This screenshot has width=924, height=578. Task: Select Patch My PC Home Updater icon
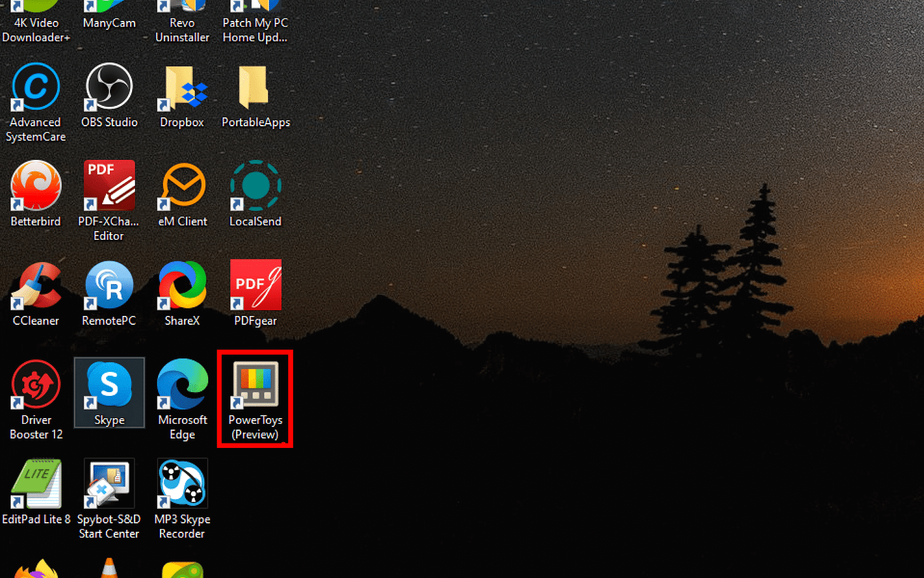pyautogui.click(x=255, y=22)
